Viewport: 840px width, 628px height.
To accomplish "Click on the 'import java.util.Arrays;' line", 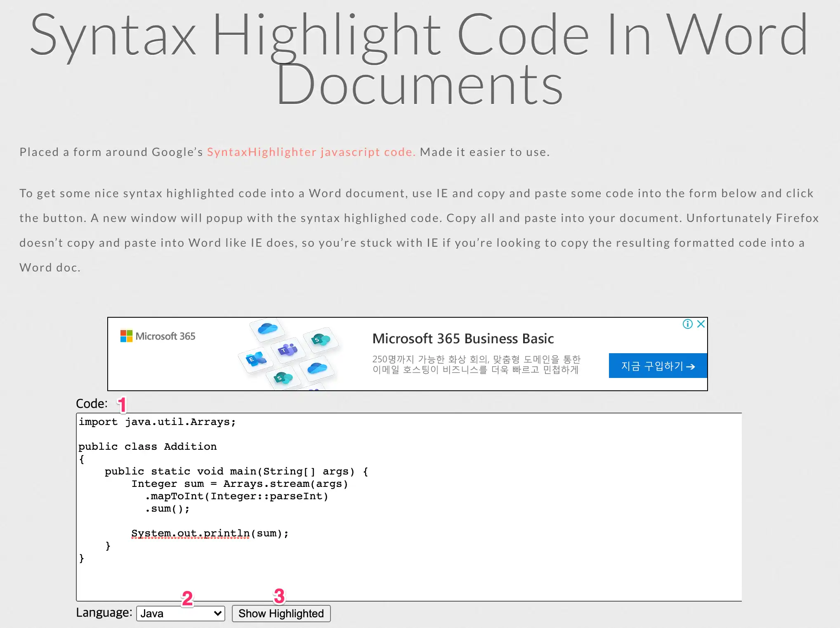I will [x=157, y=422].
